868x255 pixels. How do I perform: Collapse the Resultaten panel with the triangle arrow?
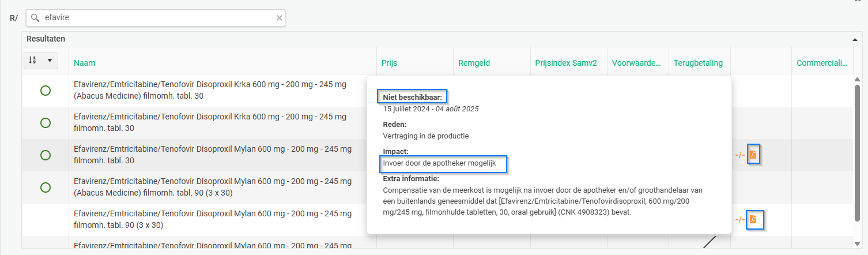tap(855, 39)
